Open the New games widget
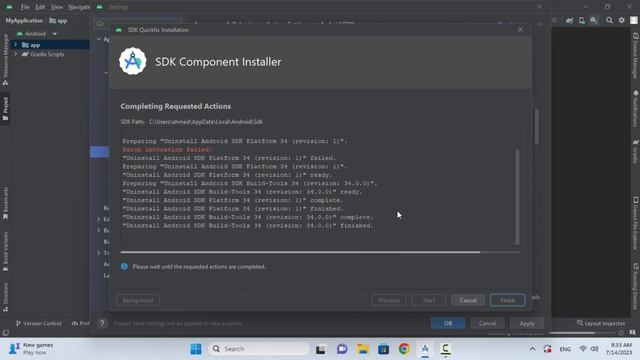 click(31, 349)
